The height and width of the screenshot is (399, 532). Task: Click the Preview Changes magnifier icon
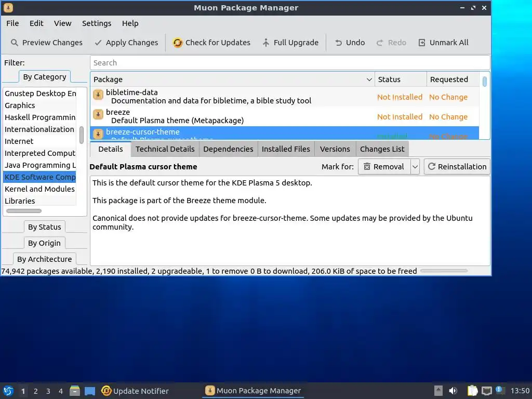tap(14, 43)
